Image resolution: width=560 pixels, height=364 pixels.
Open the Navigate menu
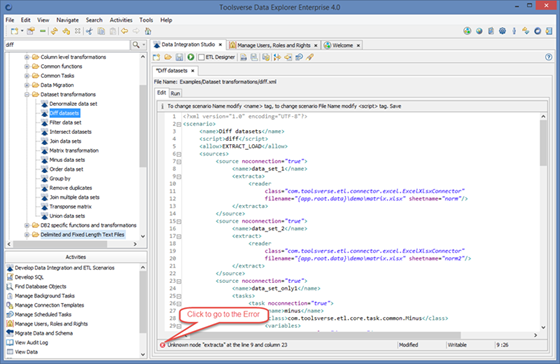(x=68, y=20)
